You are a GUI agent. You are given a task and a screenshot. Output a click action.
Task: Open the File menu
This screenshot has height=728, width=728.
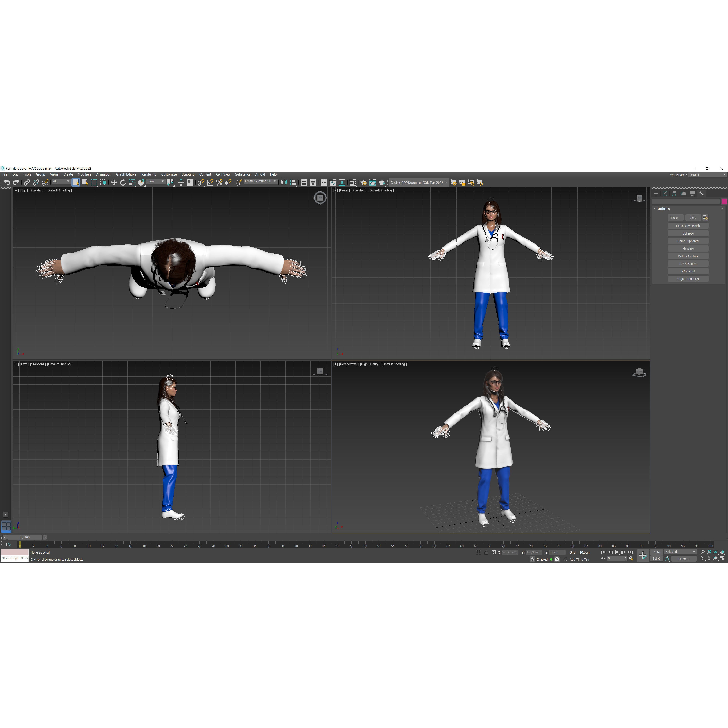coord(5,175)
